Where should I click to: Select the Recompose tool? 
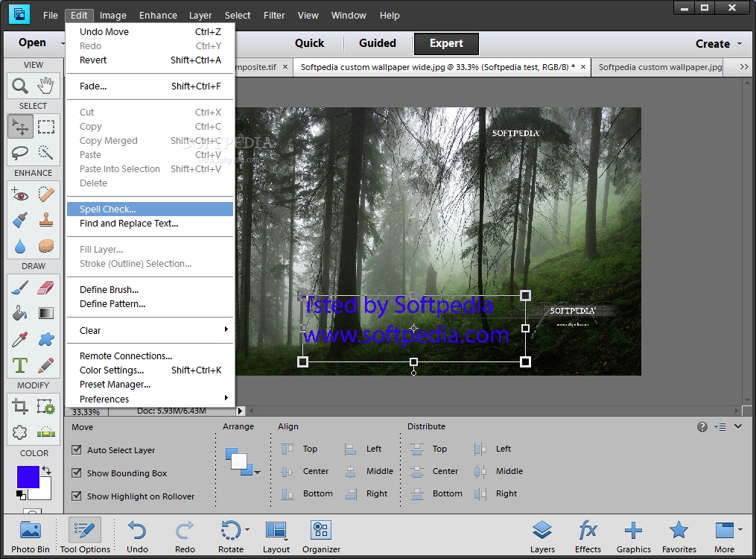(45, 407)
